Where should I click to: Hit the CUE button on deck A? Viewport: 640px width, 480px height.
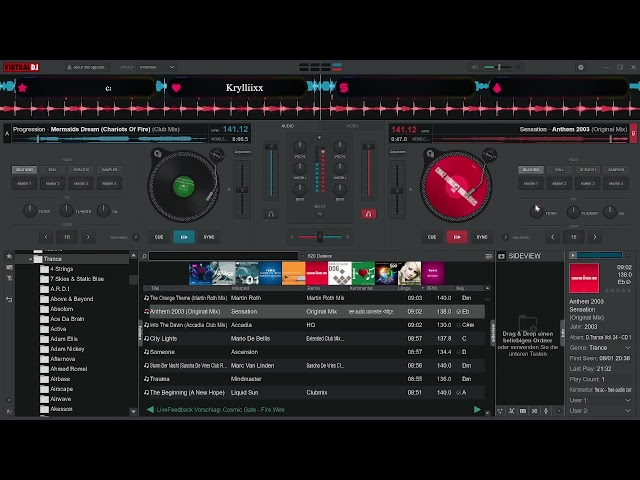pos(159,237)
